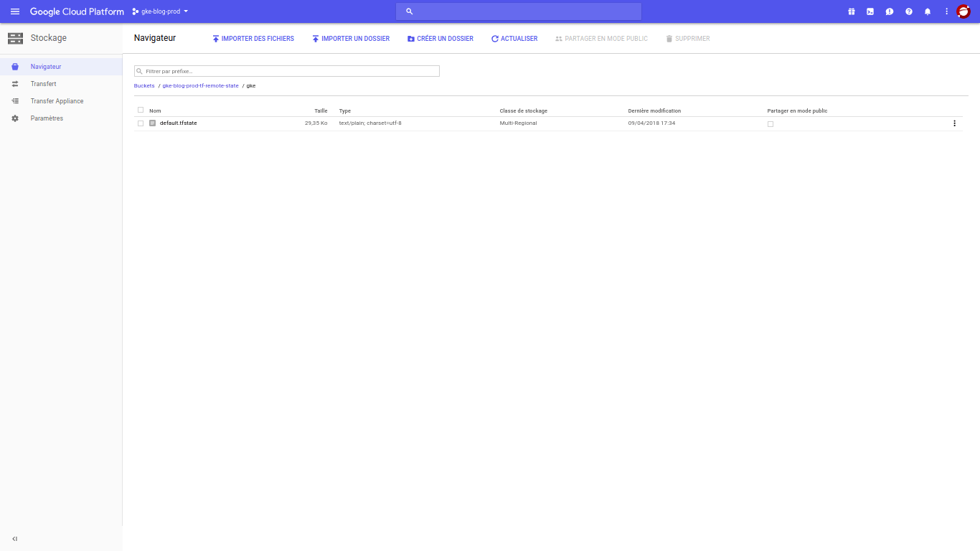Toggle the select-all checkbox in table header
This screenshot has height=551, width=980.
(x=141, y=110)
